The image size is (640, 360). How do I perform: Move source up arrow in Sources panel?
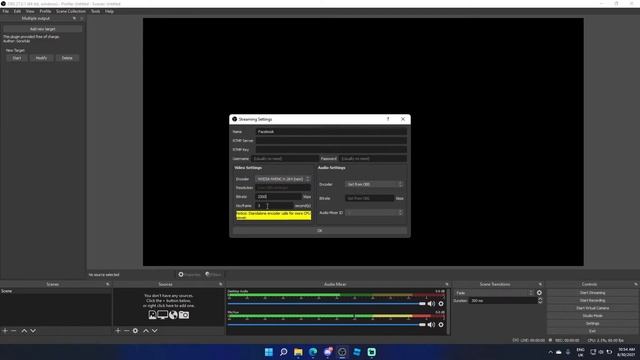[146, 331]
